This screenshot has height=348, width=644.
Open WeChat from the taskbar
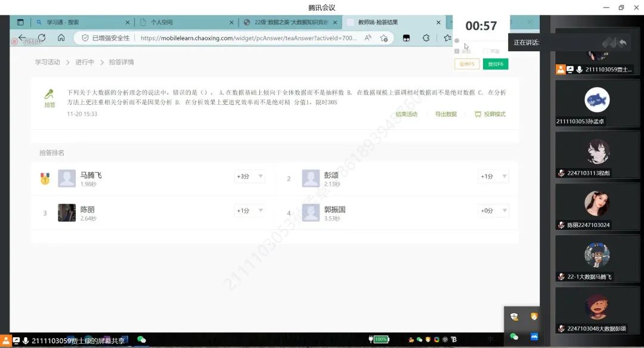point(141,340)
